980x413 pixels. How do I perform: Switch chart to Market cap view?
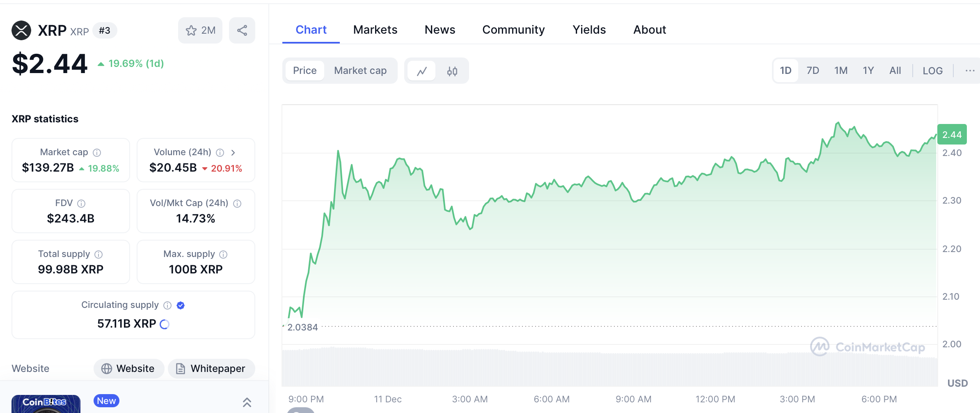360,71
